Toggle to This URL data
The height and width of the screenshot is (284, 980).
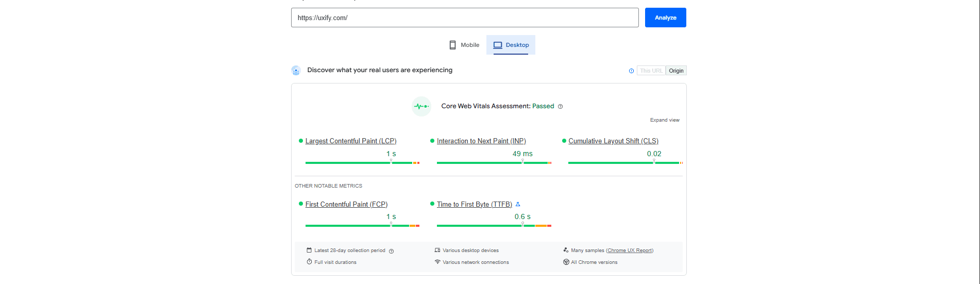click(651, 71)
